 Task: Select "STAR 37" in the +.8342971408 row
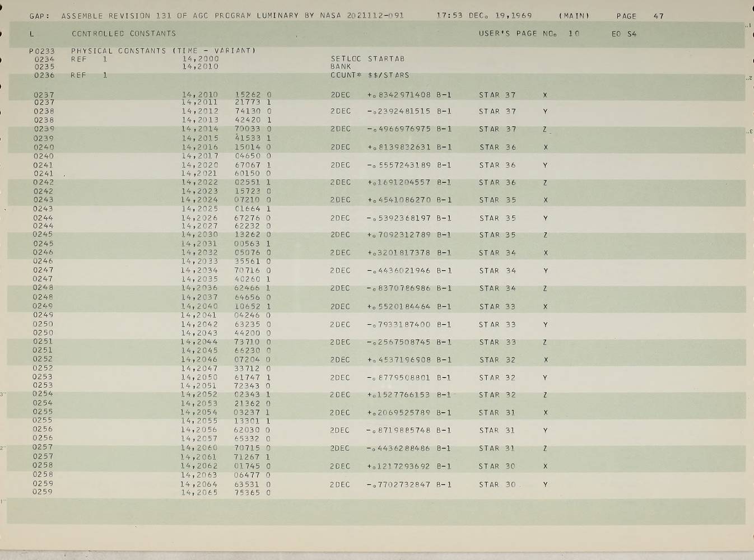(x=497, y=95)
